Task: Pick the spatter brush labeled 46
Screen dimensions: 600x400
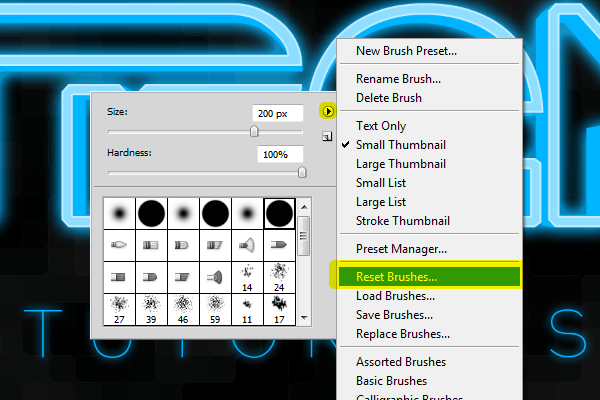Action: pos(183,310)
